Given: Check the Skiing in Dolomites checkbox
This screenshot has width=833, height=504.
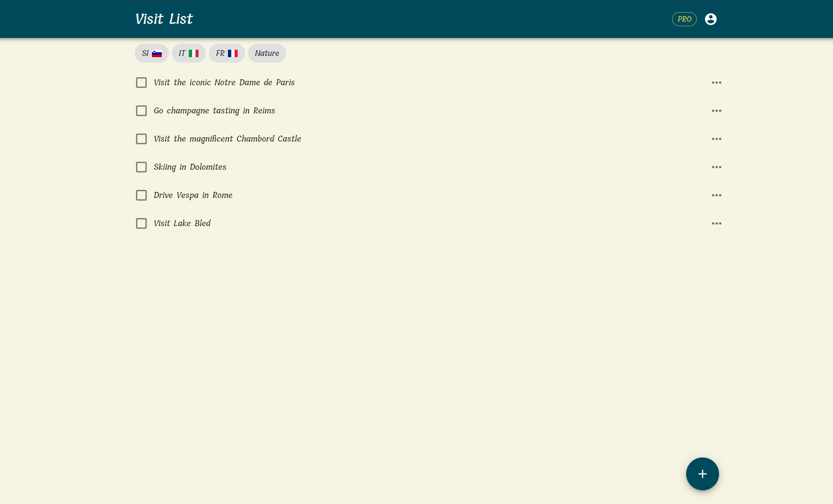Looking at the screenshot, I should click(141, 167).
